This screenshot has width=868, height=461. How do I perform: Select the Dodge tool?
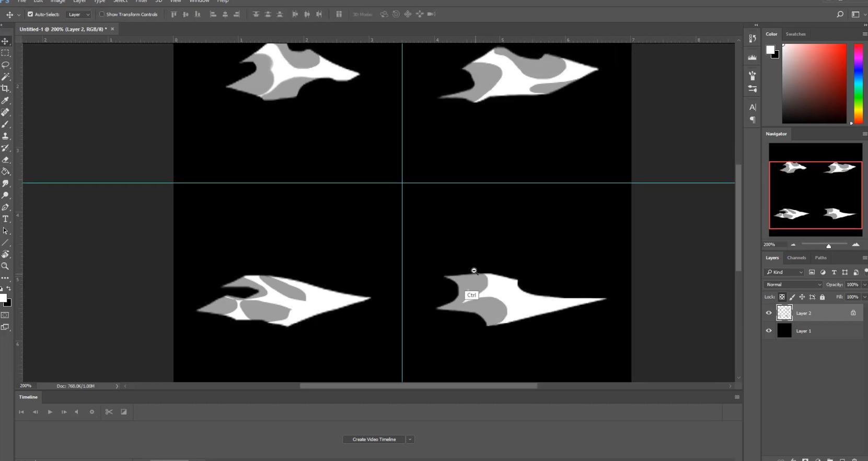tap(5, 195)
